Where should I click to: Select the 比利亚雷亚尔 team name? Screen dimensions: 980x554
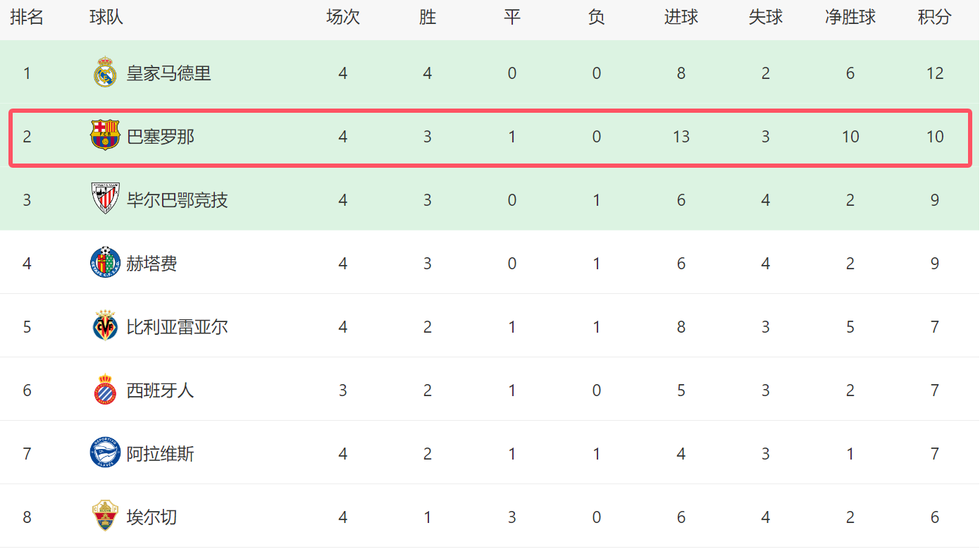[178, 327]
